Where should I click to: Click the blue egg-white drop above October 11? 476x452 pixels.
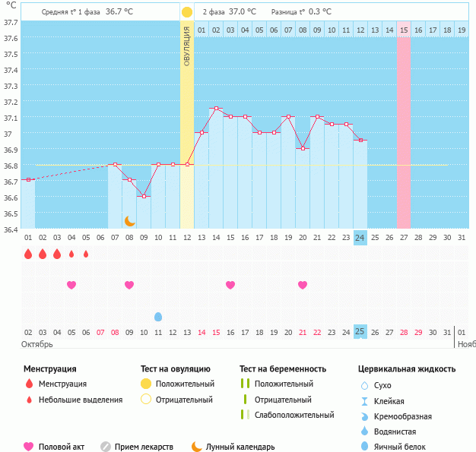point(158,316)
